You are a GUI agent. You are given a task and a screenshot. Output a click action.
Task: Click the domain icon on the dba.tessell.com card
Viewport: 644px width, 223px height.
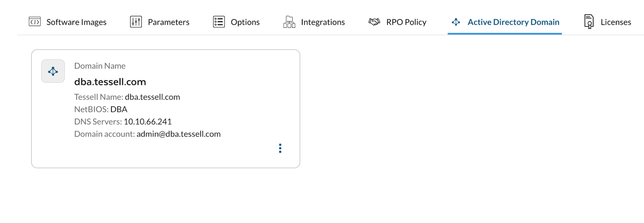(53, 71)
